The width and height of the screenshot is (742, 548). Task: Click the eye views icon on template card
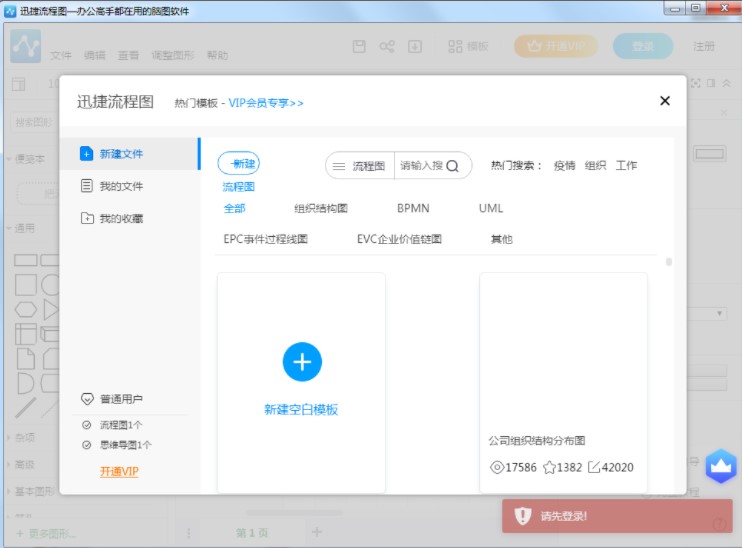[496, 467]
